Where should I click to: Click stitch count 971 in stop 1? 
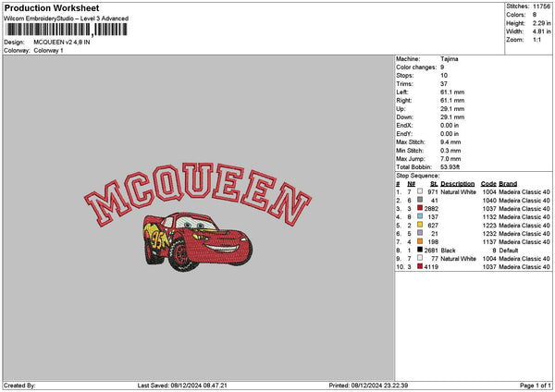(433, 192)
